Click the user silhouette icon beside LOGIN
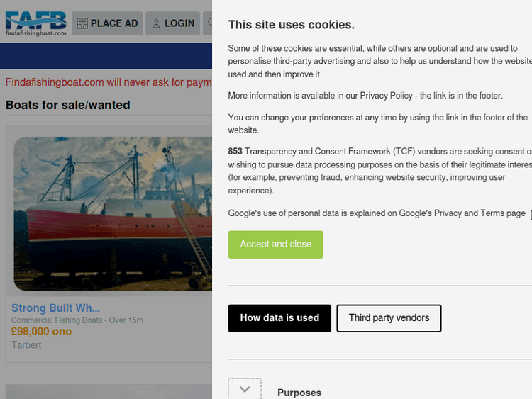532x399 pixels. (157, 23)
